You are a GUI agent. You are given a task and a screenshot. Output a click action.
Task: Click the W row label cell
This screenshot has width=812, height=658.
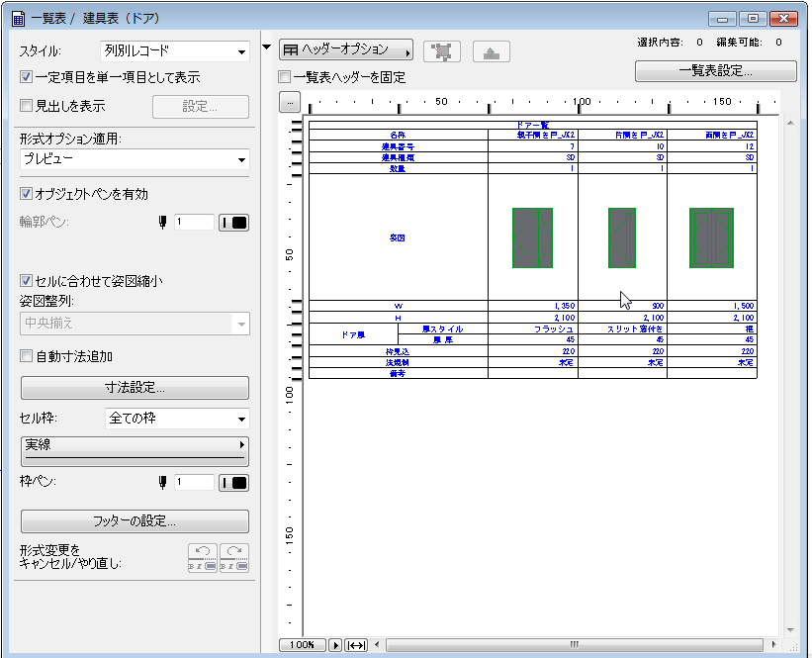click(399, 306)
